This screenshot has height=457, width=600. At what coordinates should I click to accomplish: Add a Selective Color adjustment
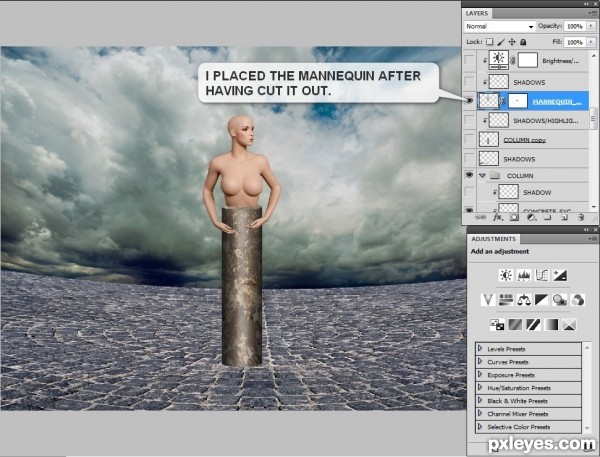(x=569, y=325)
